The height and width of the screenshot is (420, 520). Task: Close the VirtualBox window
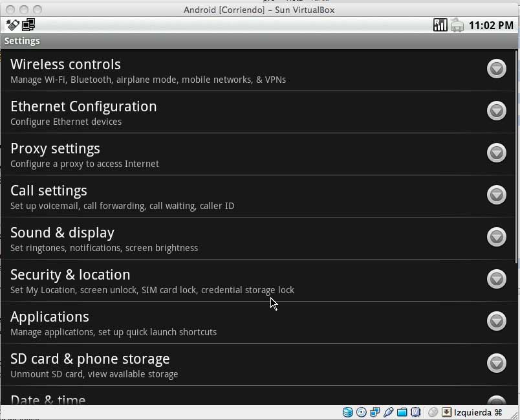10,10
